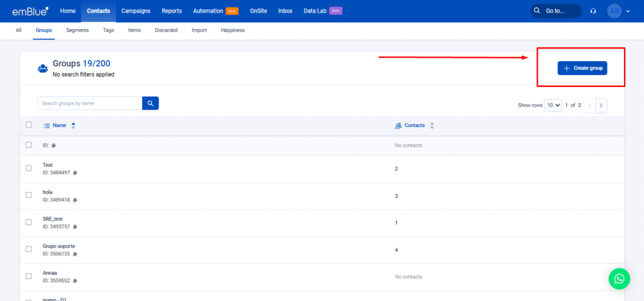
Task: Select the Grupo soporte checkbox
Action: (x=28, y=249)
